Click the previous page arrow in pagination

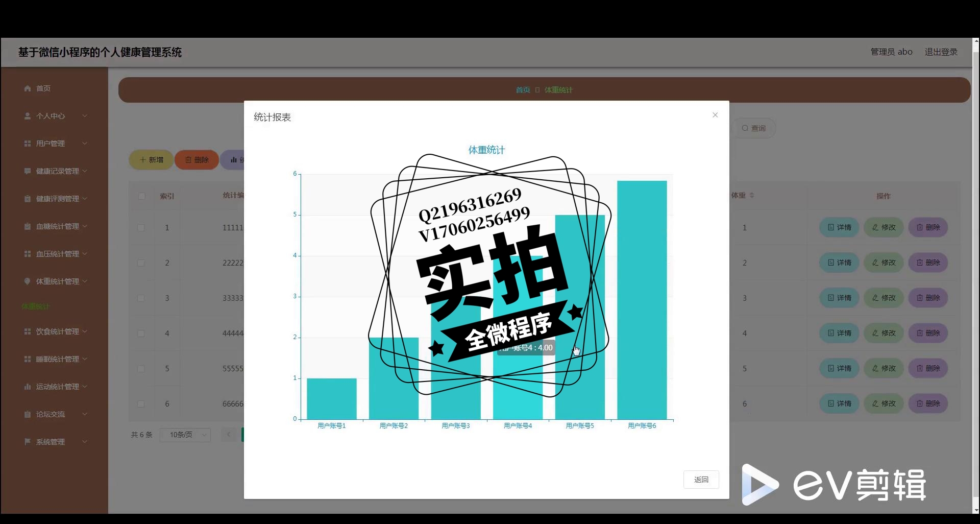click(229, 435)
